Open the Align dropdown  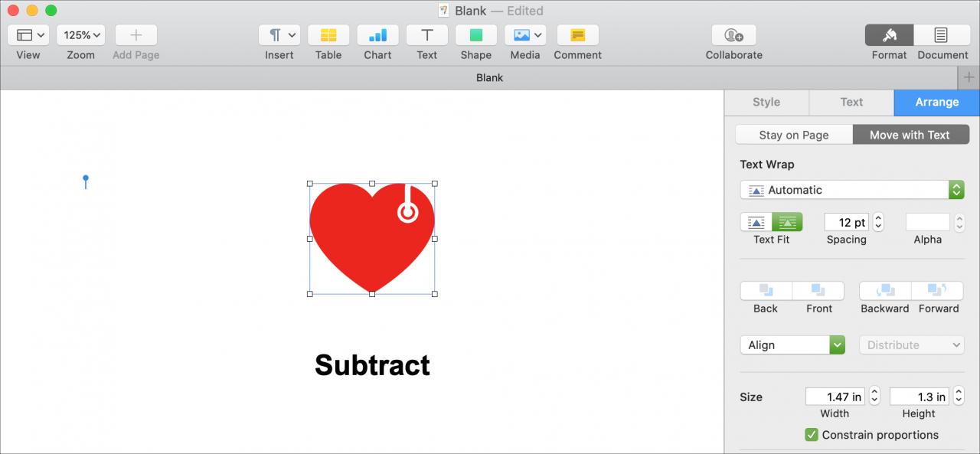point(792,345)
